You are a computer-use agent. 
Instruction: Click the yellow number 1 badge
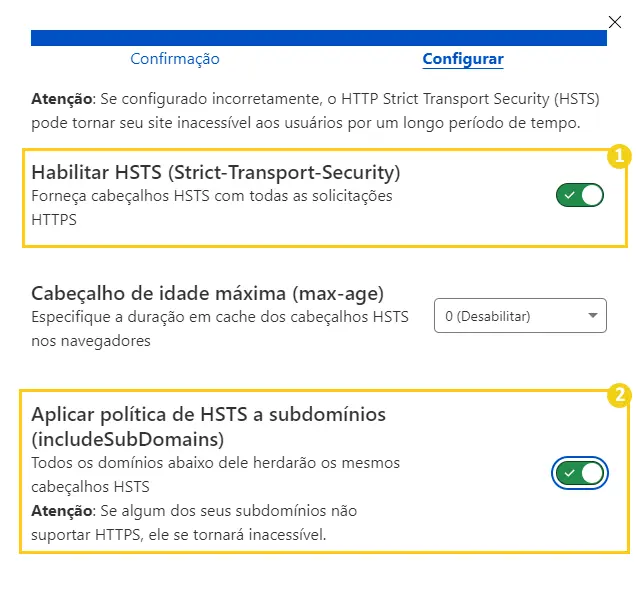pos(620,155)
